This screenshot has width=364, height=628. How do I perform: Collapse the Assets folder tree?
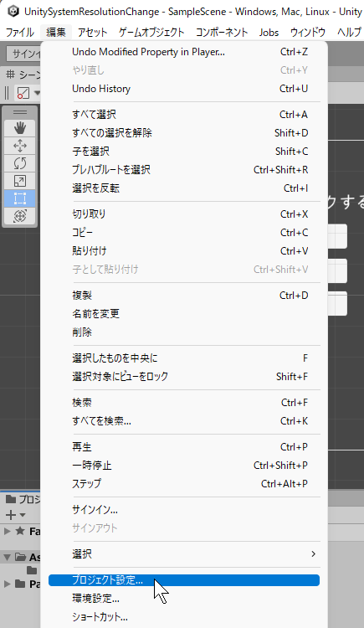point(8,557)
